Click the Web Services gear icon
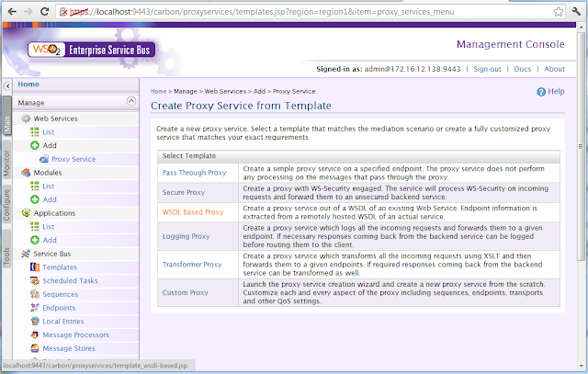 point(26,119)
